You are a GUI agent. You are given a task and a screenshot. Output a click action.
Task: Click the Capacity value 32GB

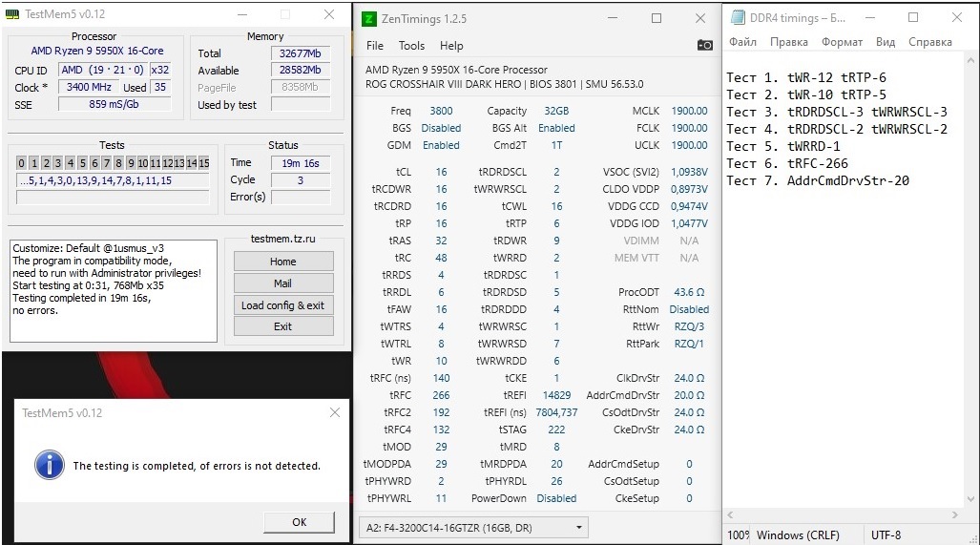click(x=556, y=111)
